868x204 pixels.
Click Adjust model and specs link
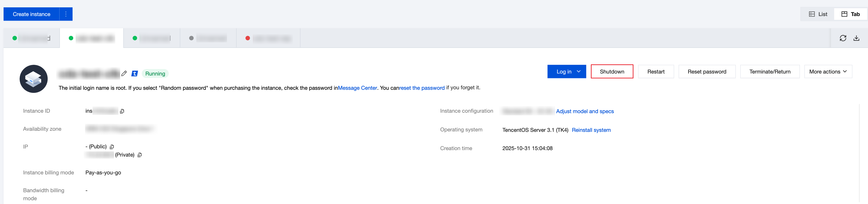(585, 111)
